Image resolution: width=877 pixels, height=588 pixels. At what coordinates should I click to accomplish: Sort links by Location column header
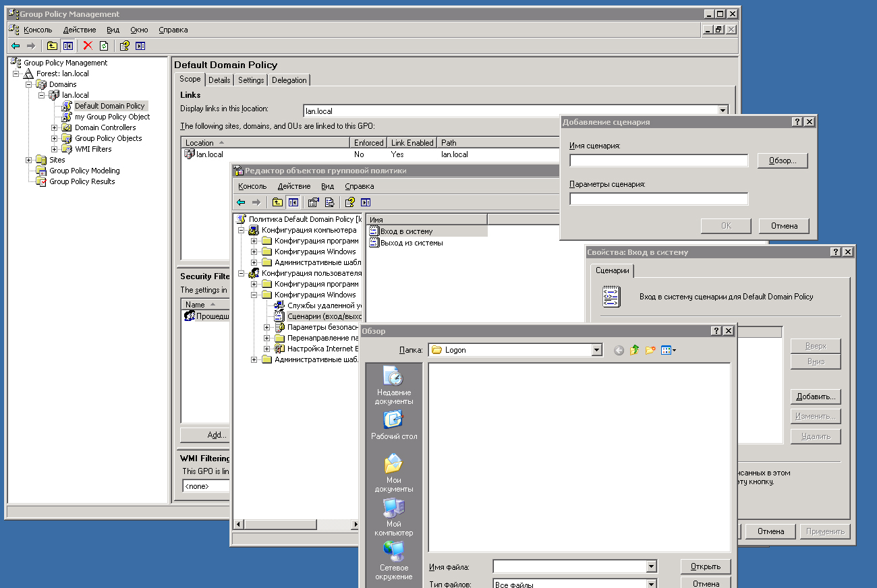266,143
